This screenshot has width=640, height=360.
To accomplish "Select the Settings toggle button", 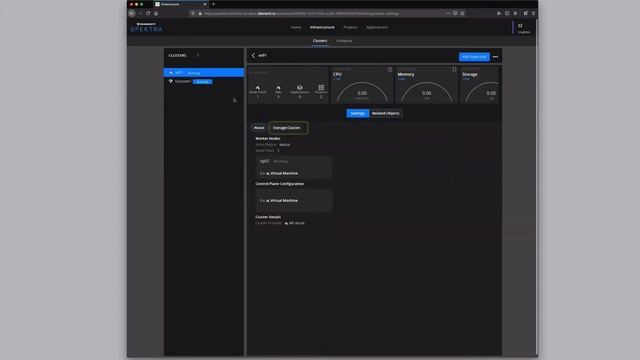I will [x=358, y=113].
